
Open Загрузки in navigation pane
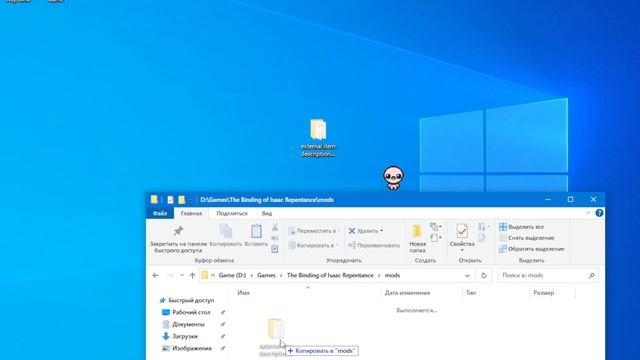[180, 336]
